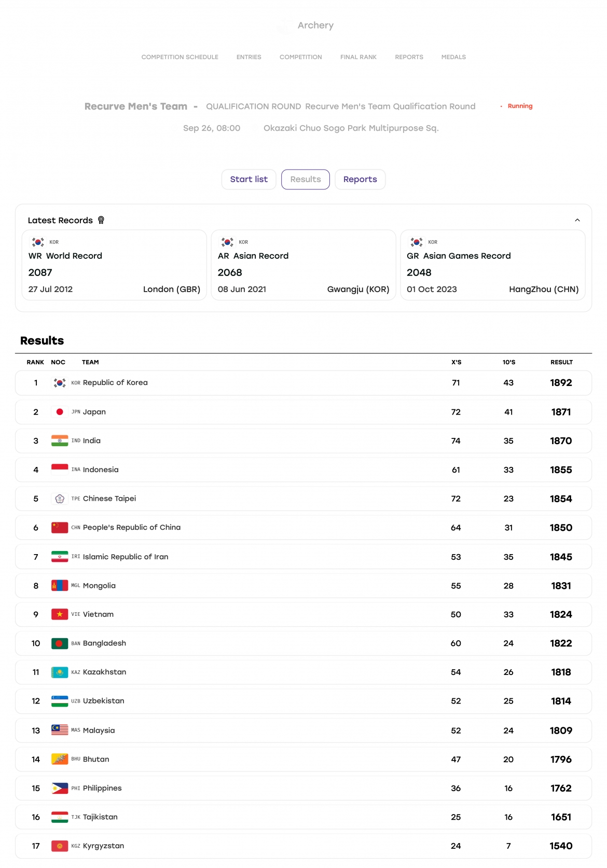Screen dimensions: 607x868
Task: Click the Bhutan team name
Action: [96, 759]
